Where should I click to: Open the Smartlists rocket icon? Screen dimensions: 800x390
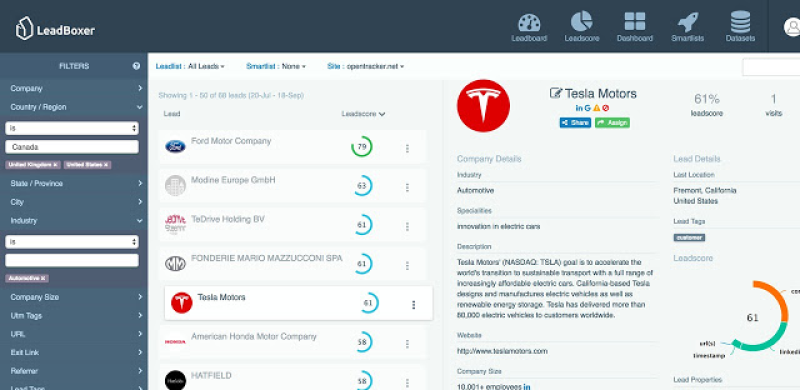(x=687, y=22)
